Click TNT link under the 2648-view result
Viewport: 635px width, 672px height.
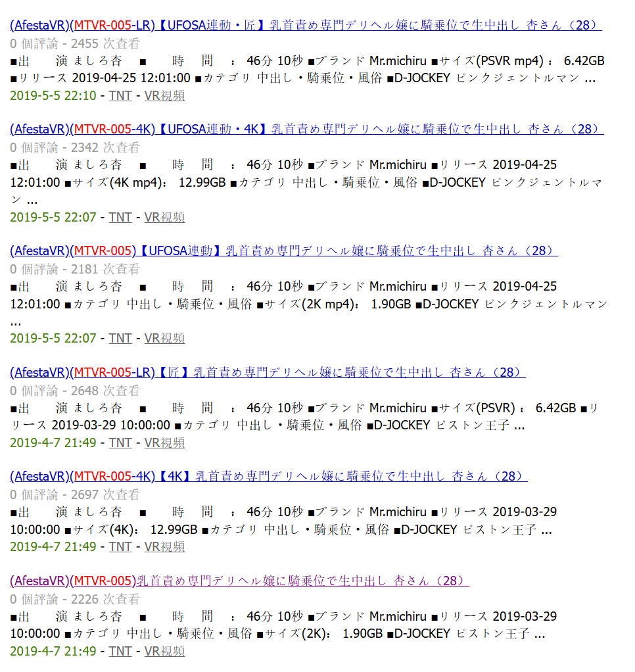coord(120,443)
